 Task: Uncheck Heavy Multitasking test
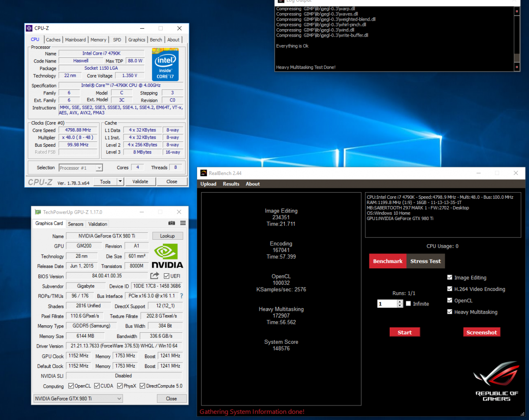(x=450, y=312)
